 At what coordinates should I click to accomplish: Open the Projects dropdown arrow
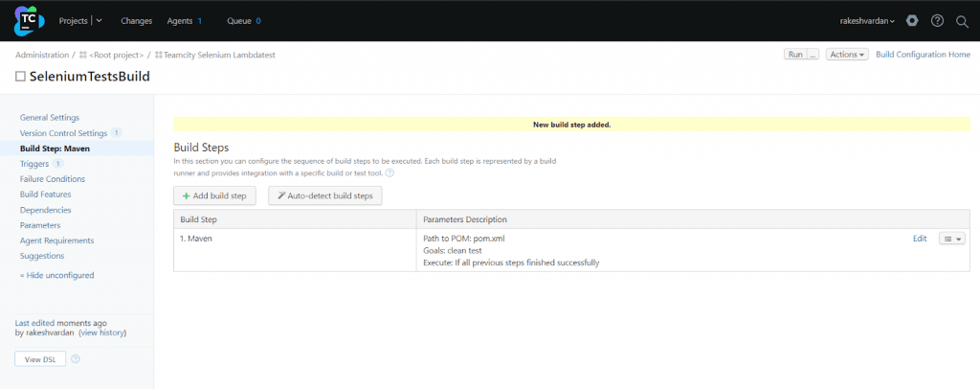pyautogui.click(x=100, y=20)
